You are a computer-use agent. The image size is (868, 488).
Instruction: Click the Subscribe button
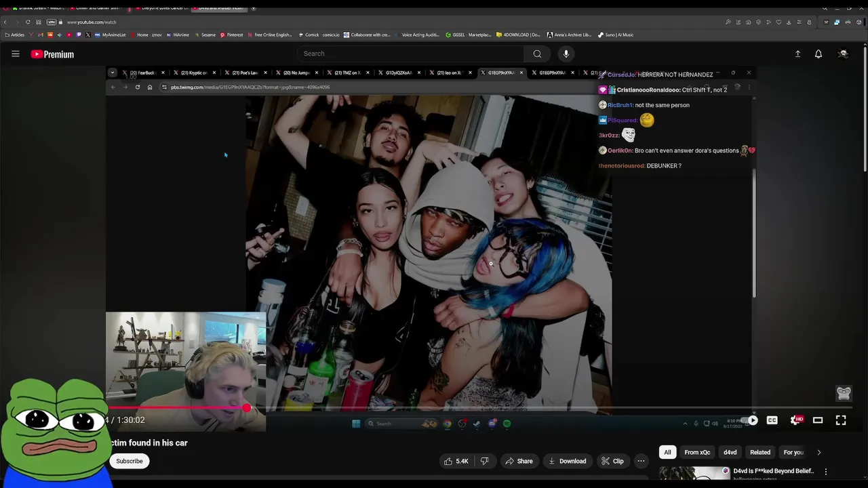(x=130, y=461)
